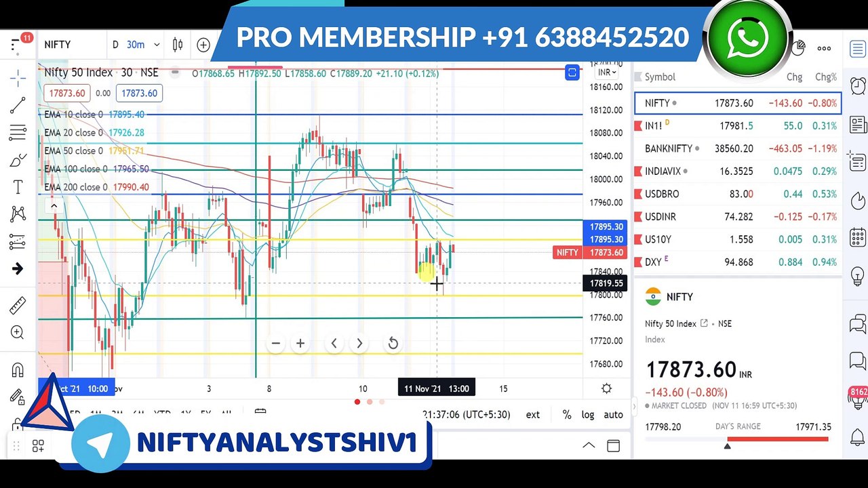This screenshot has width=868, height=488.
Task: Open the hotlists icon in sidebar
Action: 857,201
